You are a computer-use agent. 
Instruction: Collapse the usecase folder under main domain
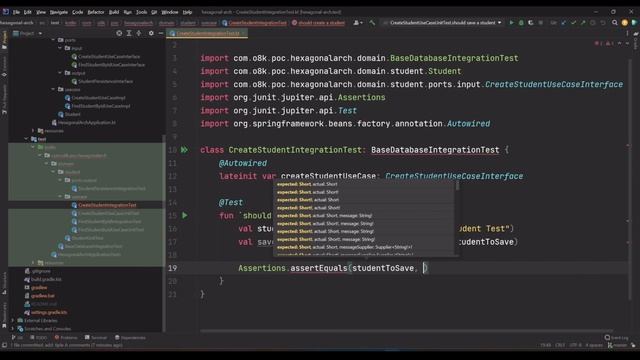(x=53, y=89)
